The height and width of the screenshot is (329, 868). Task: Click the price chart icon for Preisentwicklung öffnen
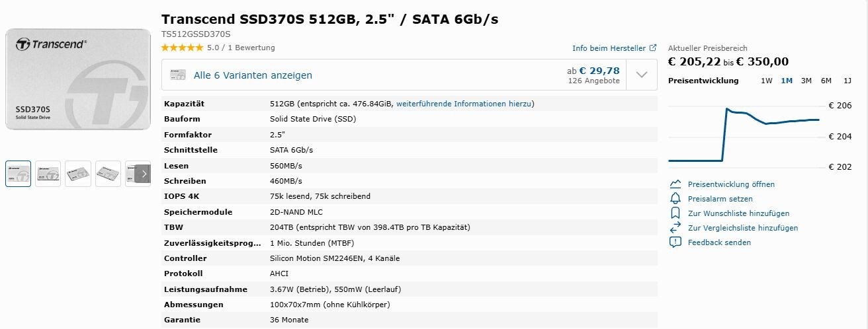click(675, 184)
